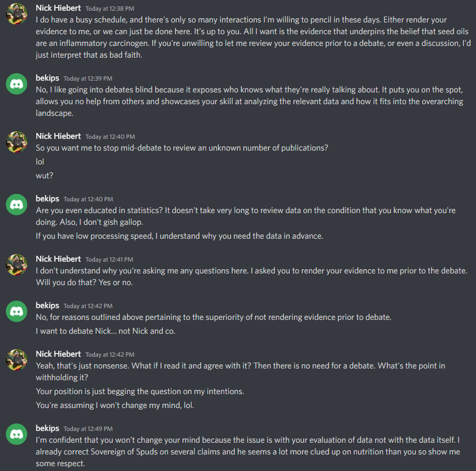Select Nick Hiebert's avatar on the 12:41 PM message
476x471 pixels.
[17, 265]
